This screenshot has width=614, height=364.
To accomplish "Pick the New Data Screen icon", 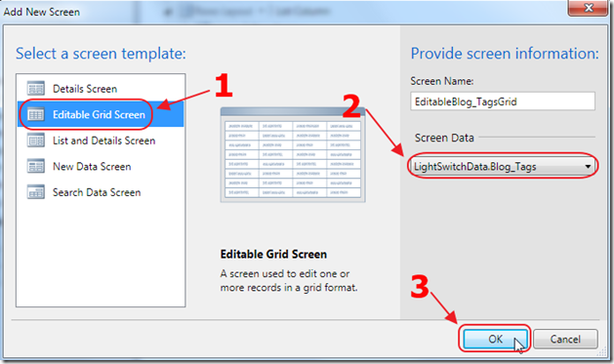I will [x=36, y=166].
